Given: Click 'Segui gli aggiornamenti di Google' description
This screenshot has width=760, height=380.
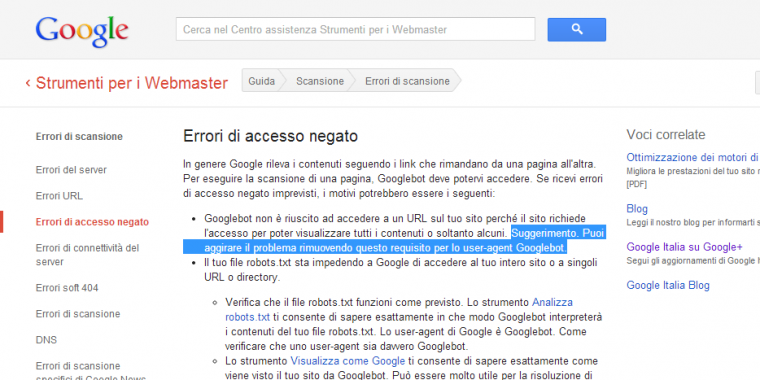Looking at the screenshot, I should 692,260.
